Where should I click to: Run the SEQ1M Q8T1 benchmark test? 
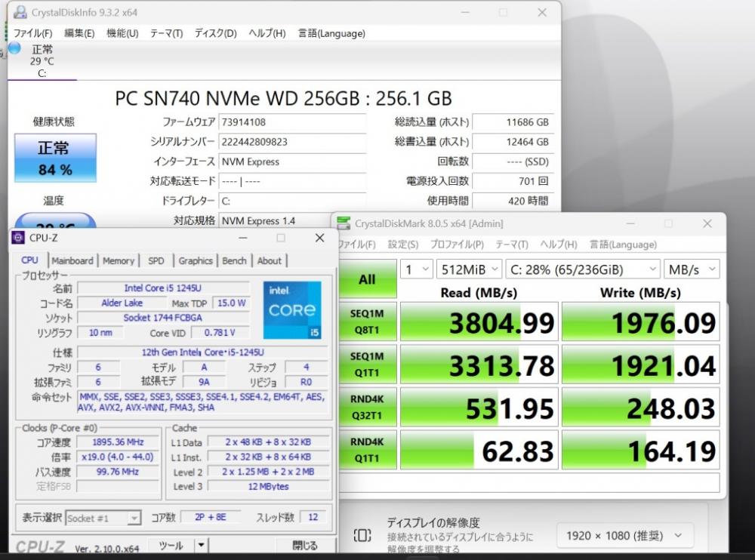[367, 322]
